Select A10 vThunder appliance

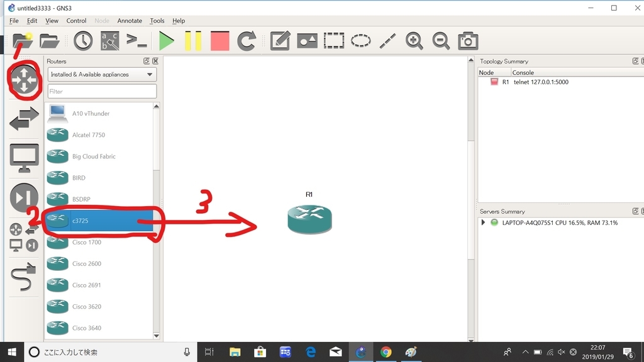[x=99, y=113]
